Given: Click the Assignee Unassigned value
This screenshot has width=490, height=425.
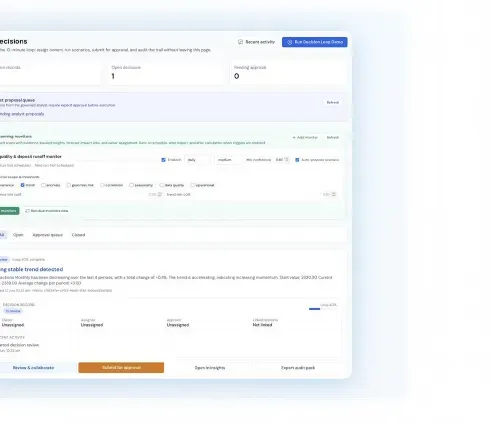Looking at the screenshot, I should [x=92, y=325].
